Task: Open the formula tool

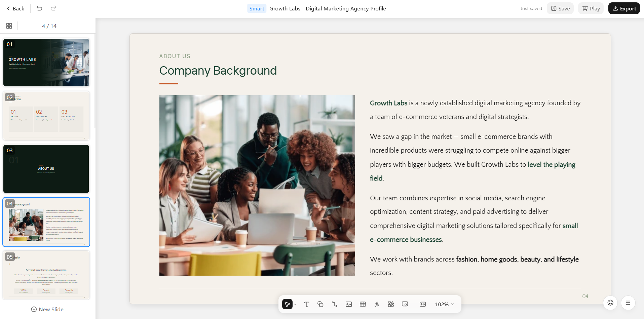Action: click(x=377, y=304)
